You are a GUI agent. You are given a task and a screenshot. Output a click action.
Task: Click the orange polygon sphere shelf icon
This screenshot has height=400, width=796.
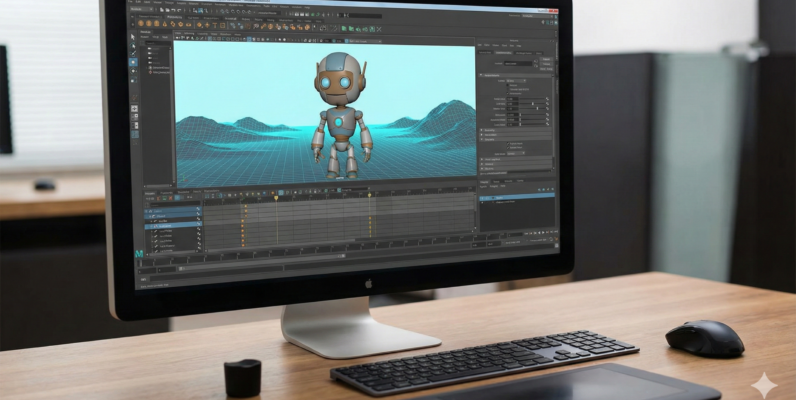pos(141,22)
